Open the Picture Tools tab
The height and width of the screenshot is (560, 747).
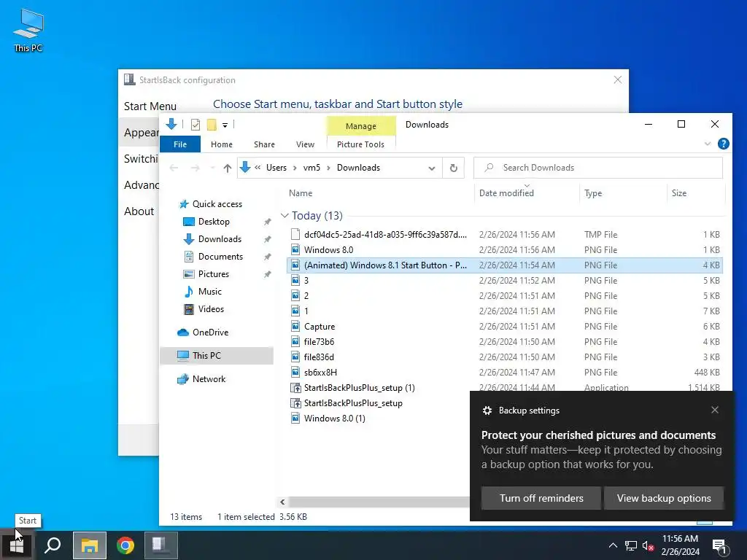360,144
